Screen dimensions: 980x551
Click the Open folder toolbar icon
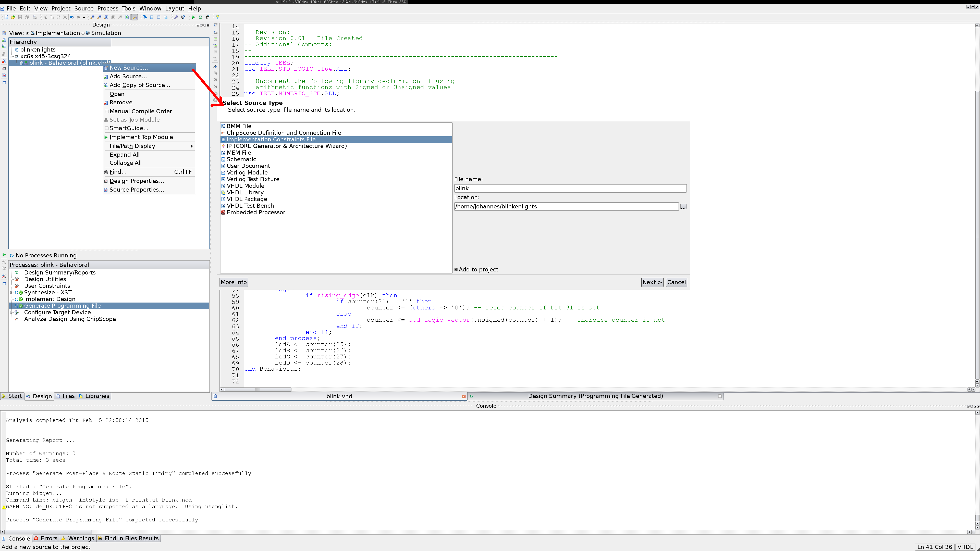pos(13,17)
